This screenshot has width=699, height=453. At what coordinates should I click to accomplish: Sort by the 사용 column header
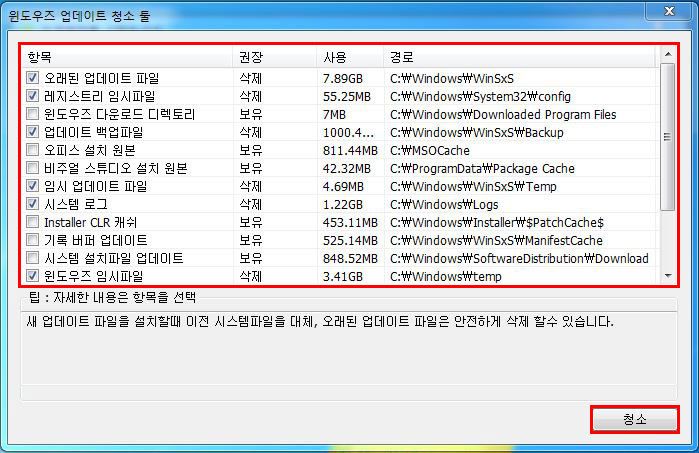[350, 57]
